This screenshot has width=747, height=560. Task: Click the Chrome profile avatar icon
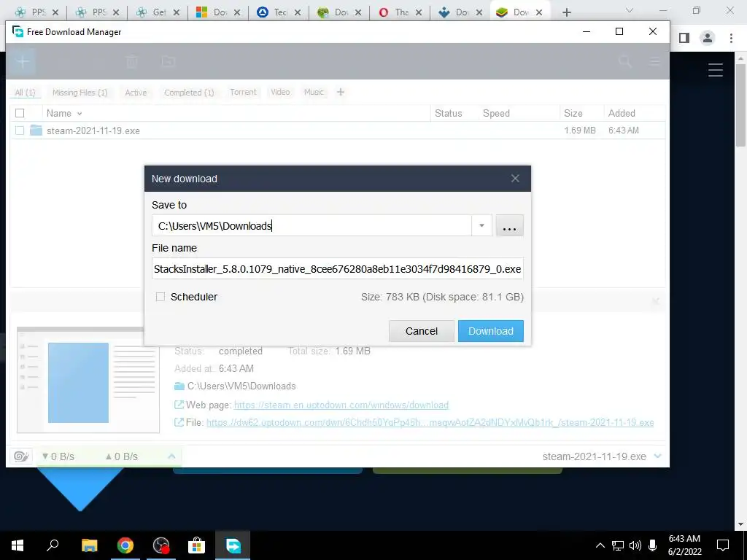(x=708, y=38)
